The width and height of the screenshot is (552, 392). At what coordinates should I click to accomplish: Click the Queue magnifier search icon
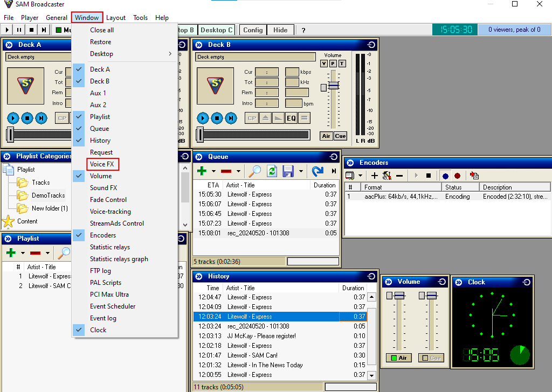[255, 171]
